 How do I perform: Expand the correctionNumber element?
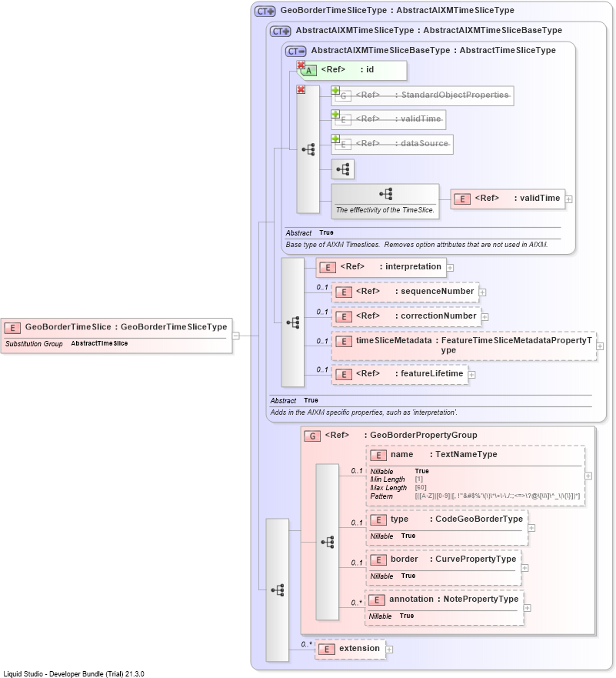(x=484, y=317)
